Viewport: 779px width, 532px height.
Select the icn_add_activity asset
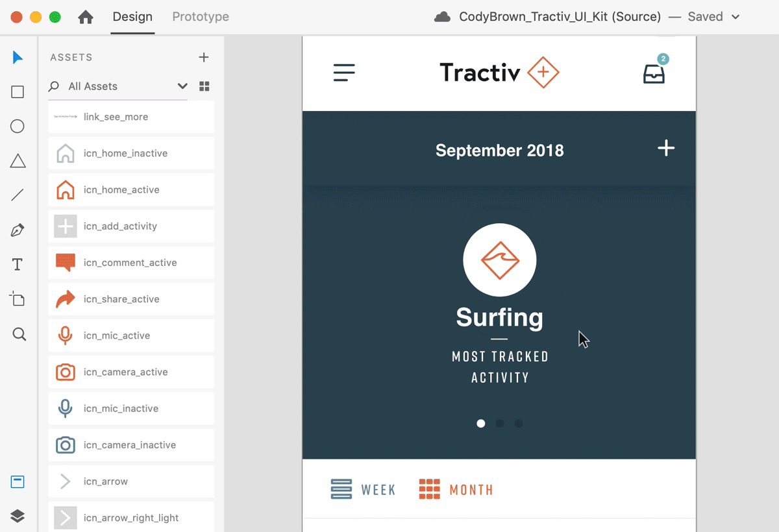[x=131, y=226]
